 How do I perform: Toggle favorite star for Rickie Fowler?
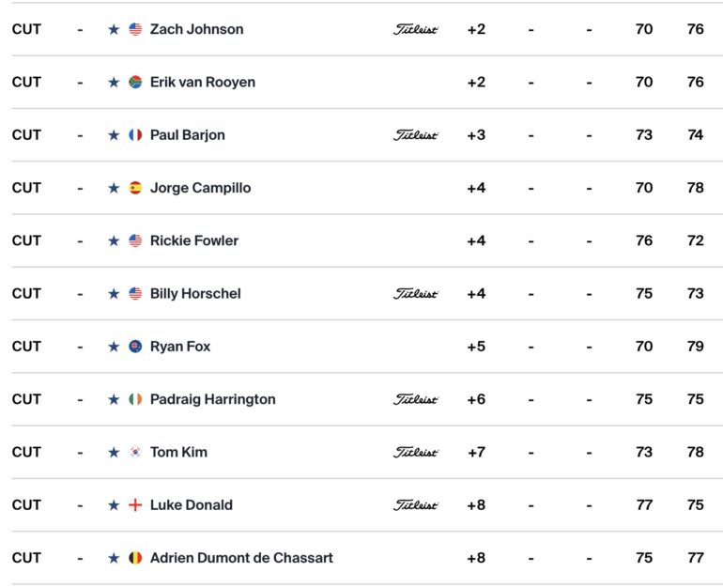tap(114, 240)
